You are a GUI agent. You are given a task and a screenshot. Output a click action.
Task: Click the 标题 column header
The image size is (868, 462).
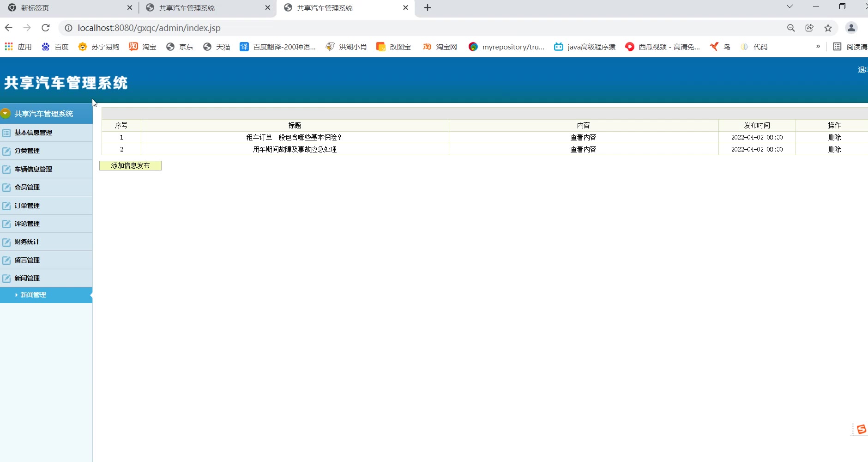tap(295, 125)
